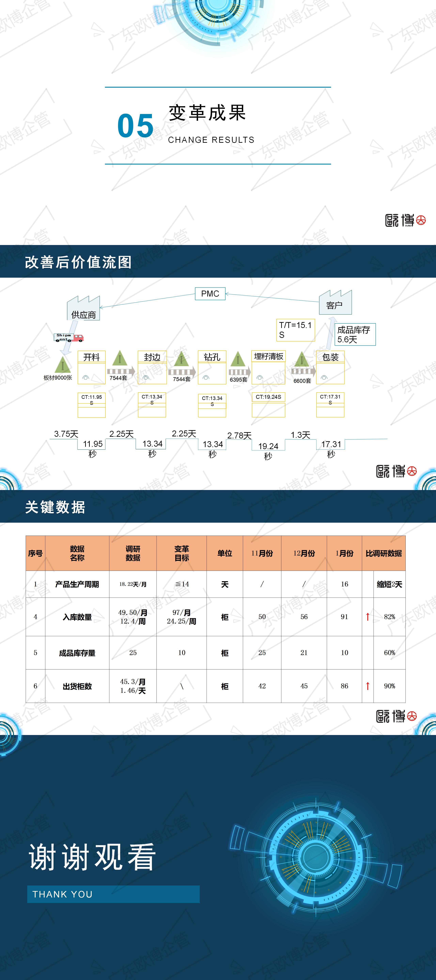Image resolution: width=436 pixels, height=980 pixels.
Task: Click the 供应商 supplier factory icon
Action: tap(83, 308)
